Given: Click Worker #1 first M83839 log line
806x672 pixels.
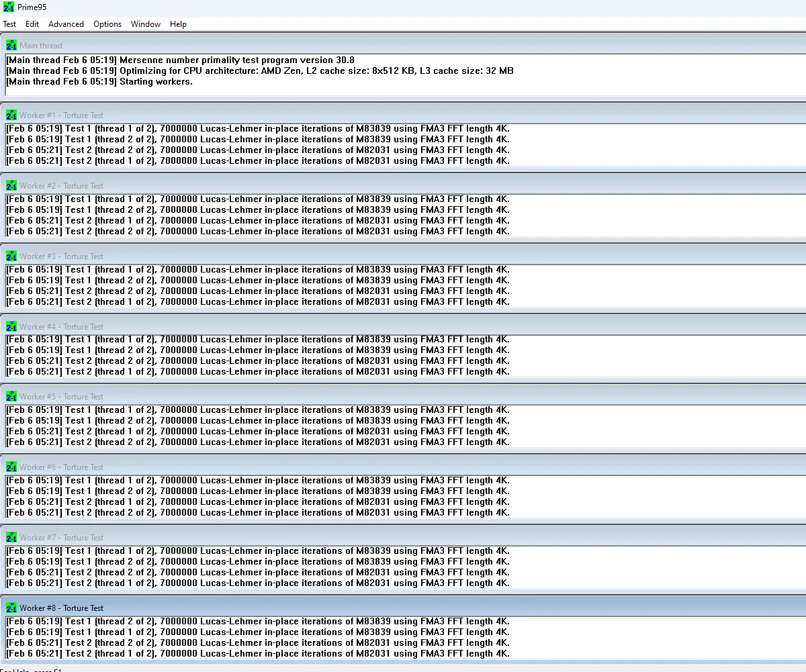Looking at the screenshot, I should click(x=257, y=128).
